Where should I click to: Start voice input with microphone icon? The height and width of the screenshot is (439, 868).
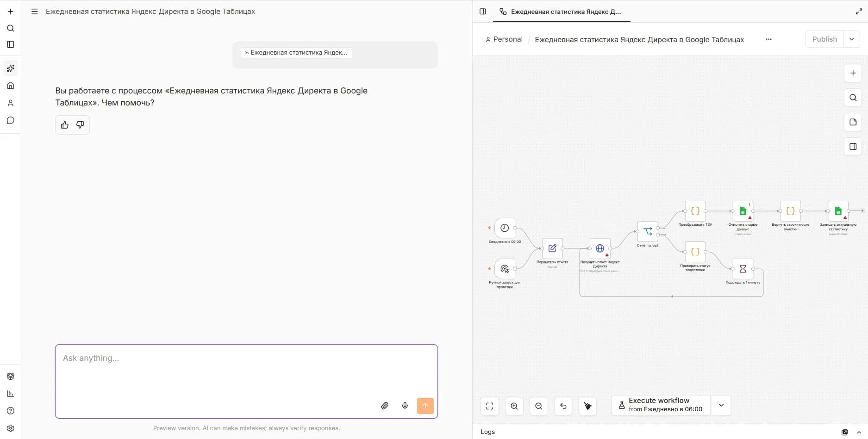(405, 406)
